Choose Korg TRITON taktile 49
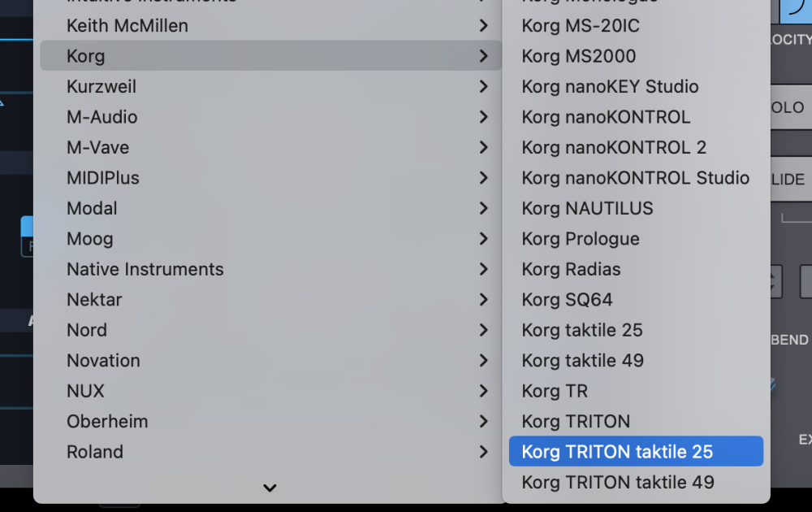 click(618, 483)
